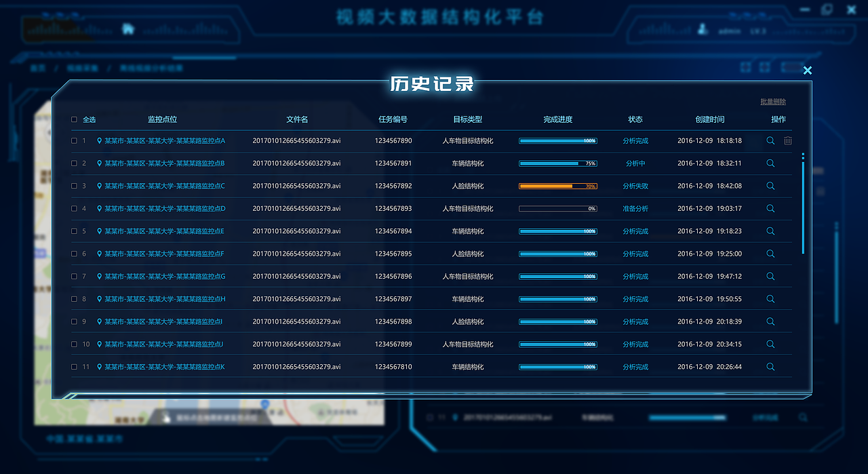Check the checkbox for row 6

pyautogui.click(x=74, y=254)
